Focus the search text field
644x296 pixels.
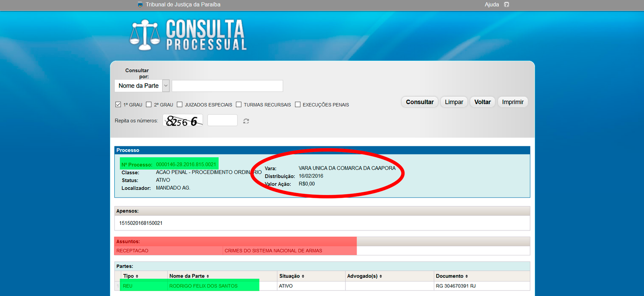[227, 86]
